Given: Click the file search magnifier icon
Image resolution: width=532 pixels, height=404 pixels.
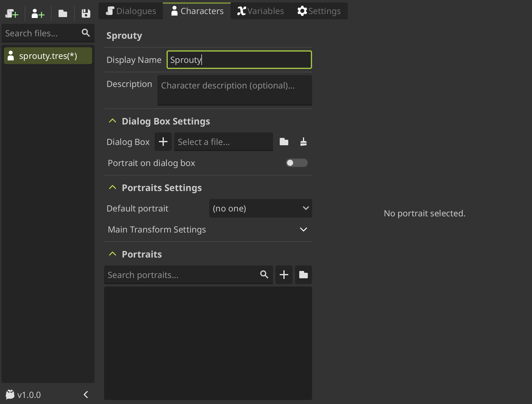Looking at the screenshot, I should pos(86,33).
